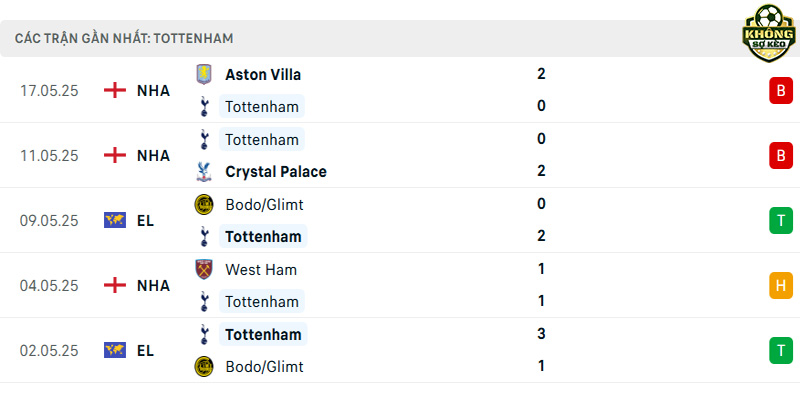Click England flag on the 17.05.25 match
Screen dimensions: 800x400
[115, 91]
